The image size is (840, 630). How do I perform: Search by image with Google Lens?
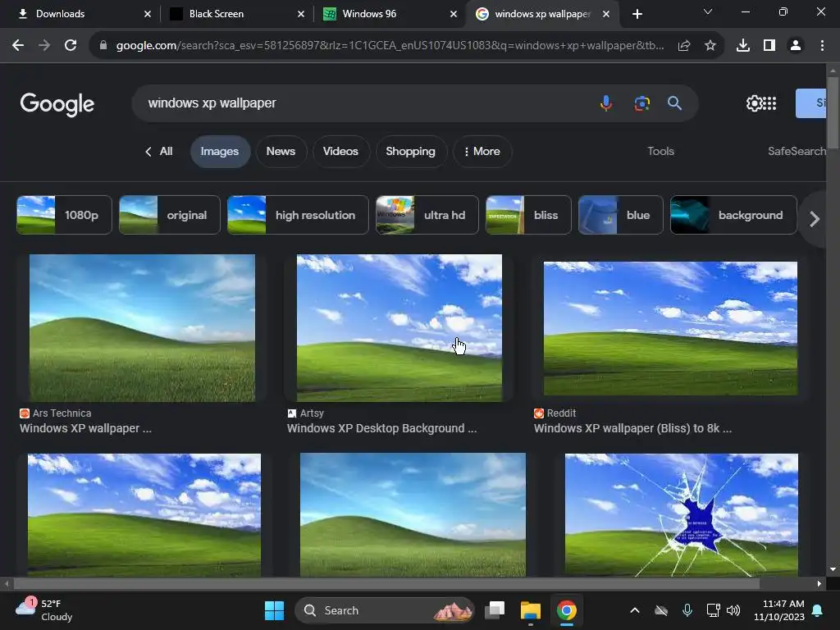coord(641,103)
